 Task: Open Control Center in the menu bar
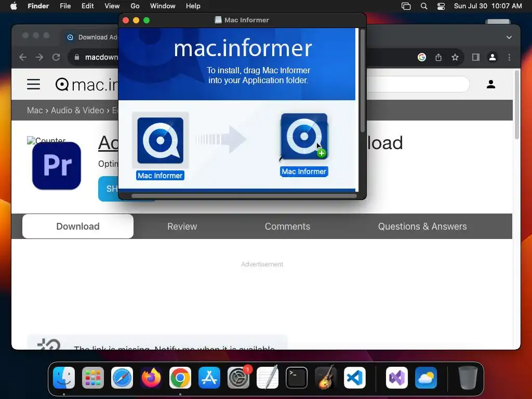(441, 6)
